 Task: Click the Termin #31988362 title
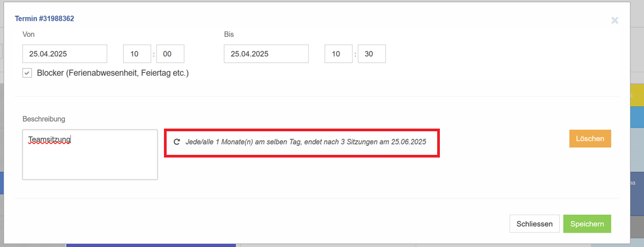(44, 19)
